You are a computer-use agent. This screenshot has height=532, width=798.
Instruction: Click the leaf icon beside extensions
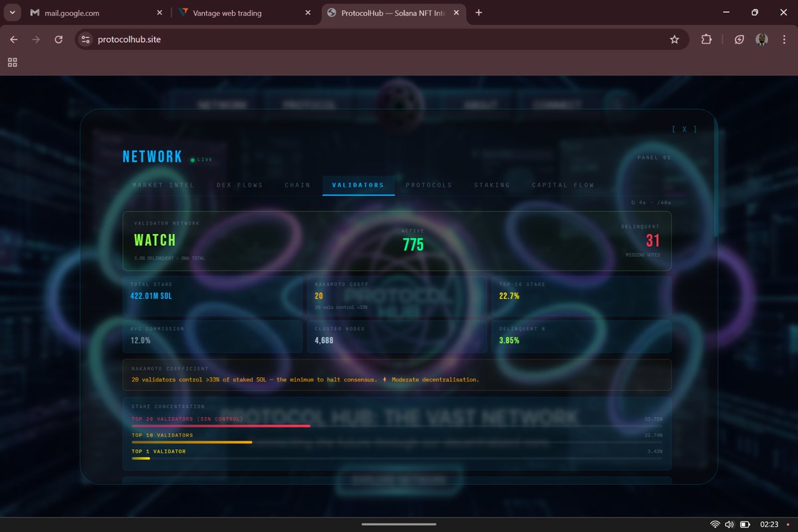coord(739,39)
